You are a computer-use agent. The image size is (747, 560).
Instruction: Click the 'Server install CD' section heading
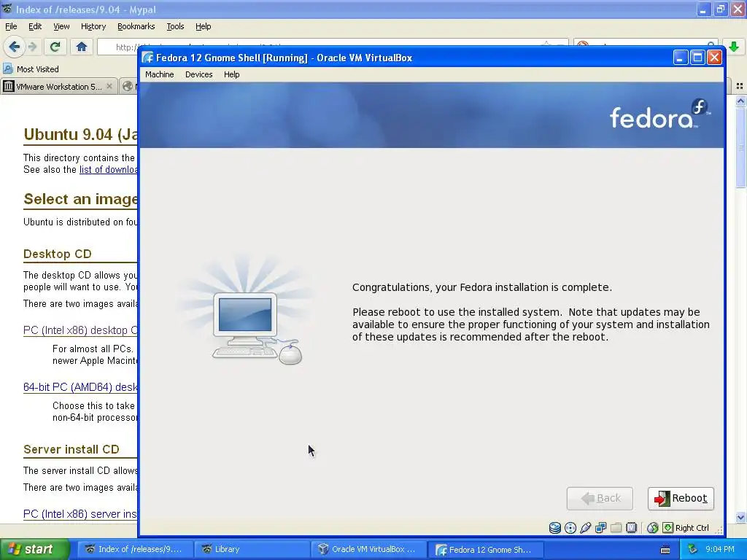pos(71,449)
